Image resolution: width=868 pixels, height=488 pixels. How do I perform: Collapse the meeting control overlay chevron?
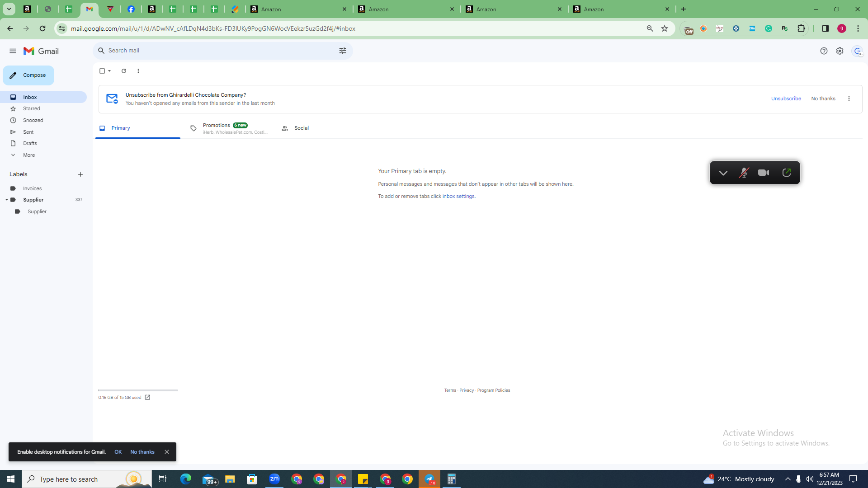[723, 173]
